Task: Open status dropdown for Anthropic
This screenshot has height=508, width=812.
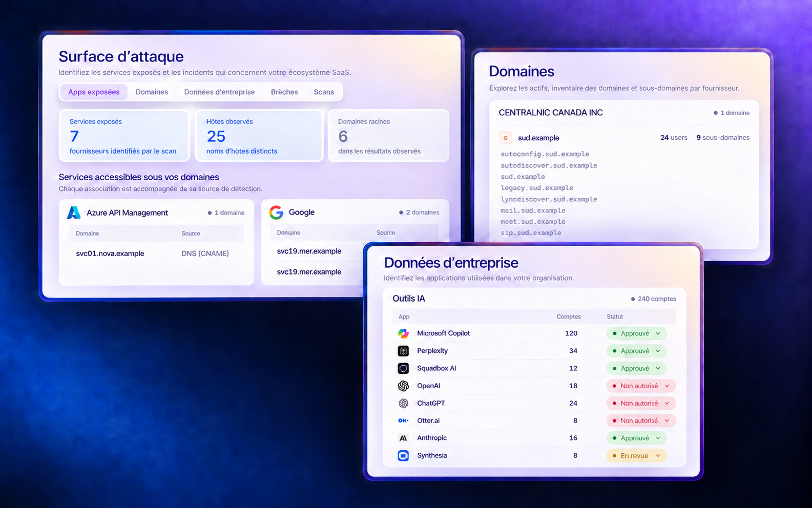Action: (636, 438)
